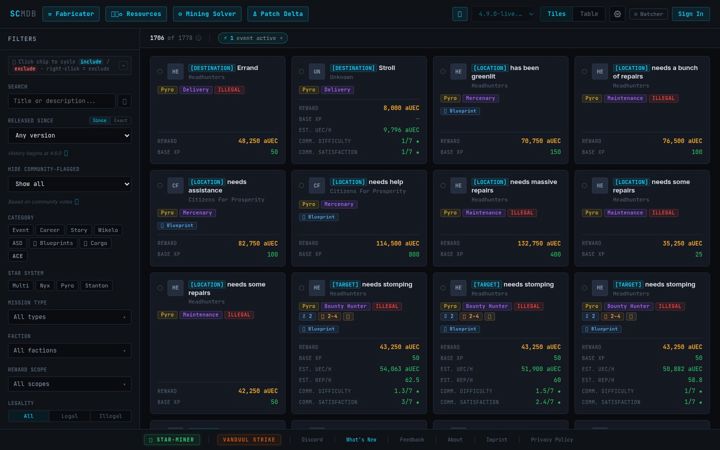Click the 2-4 badge on 43,250 card with 54,063 est
The width and height of the screenshot is (720, 450).
tap(329, 316)
